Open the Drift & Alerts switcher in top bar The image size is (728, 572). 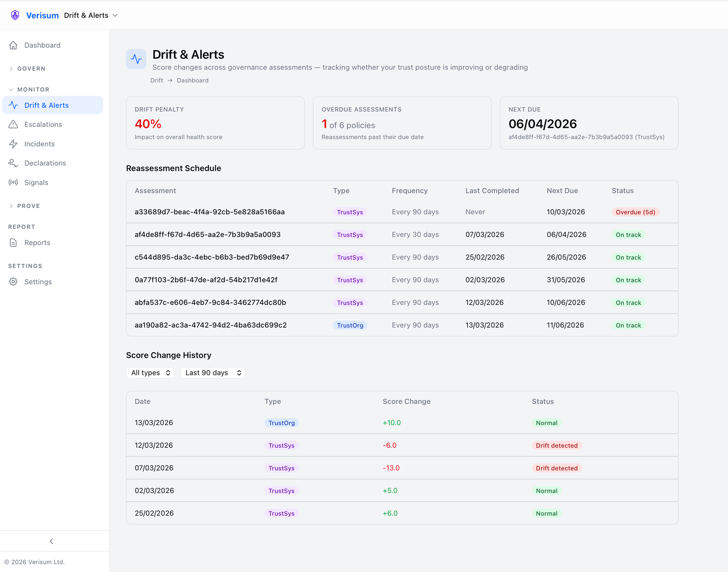coord(90,15)
